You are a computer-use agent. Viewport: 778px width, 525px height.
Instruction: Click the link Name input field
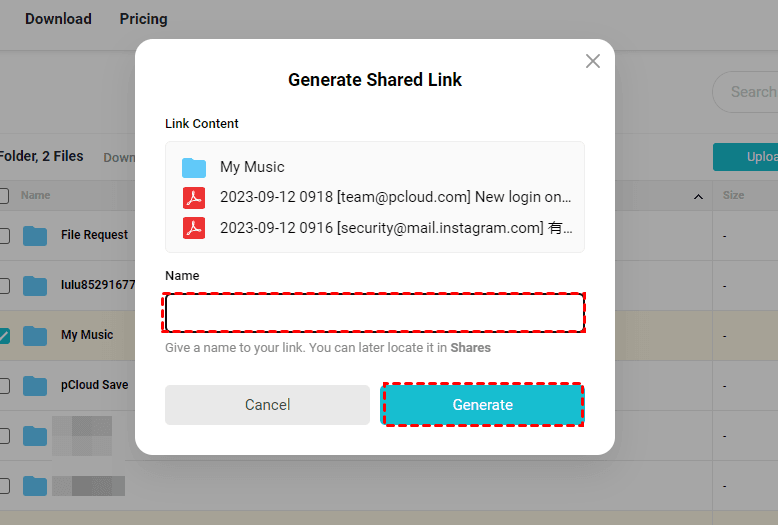tap(375, 313)
